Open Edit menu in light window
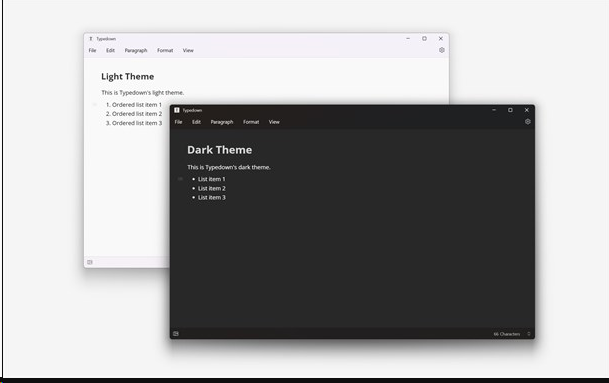 tap(111, 50)
